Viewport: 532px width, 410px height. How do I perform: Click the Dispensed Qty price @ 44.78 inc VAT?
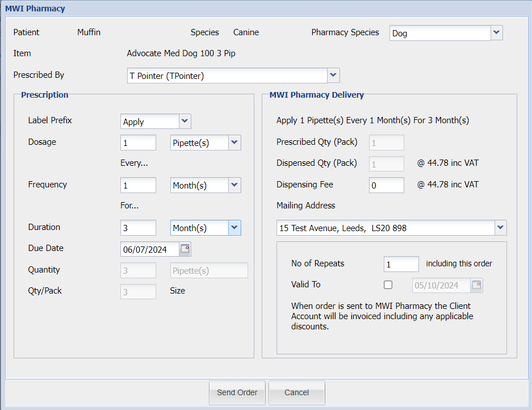[448, 163]
